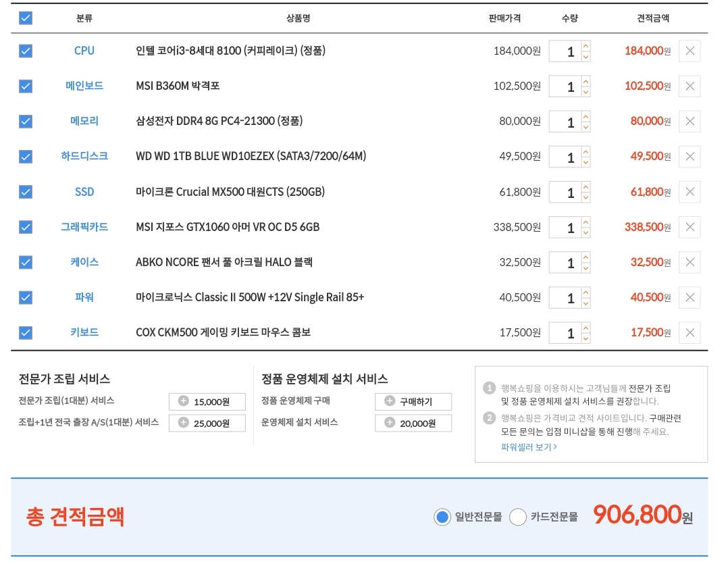This screenshot has height=562, width=728.
Task: Uncheck the 키보드 row checkbox
Action: 26,332
